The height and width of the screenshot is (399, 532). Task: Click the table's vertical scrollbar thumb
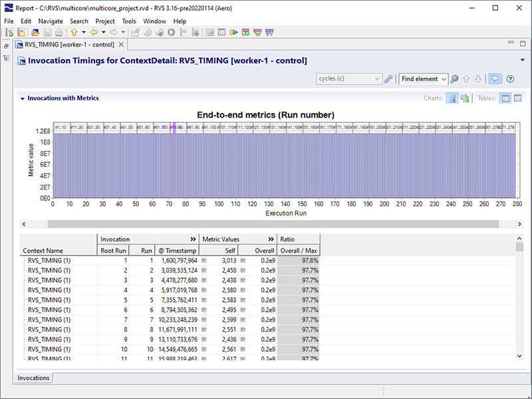point(519,247)
